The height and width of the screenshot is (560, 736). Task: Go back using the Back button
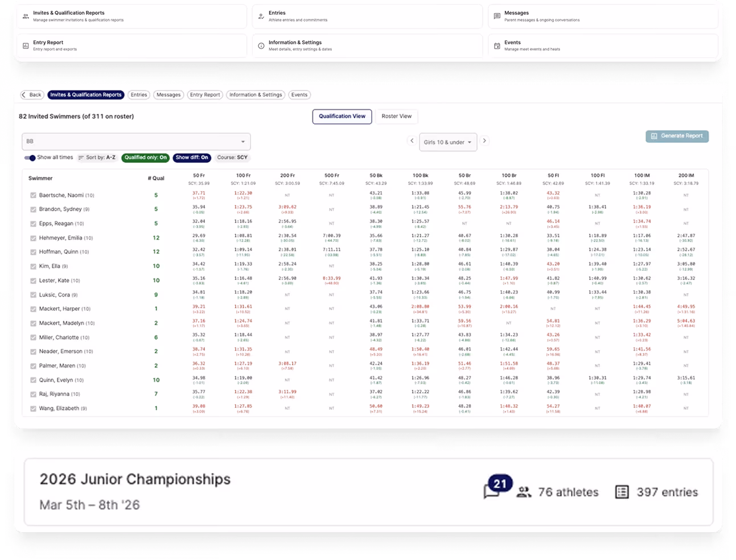(32, 95)
